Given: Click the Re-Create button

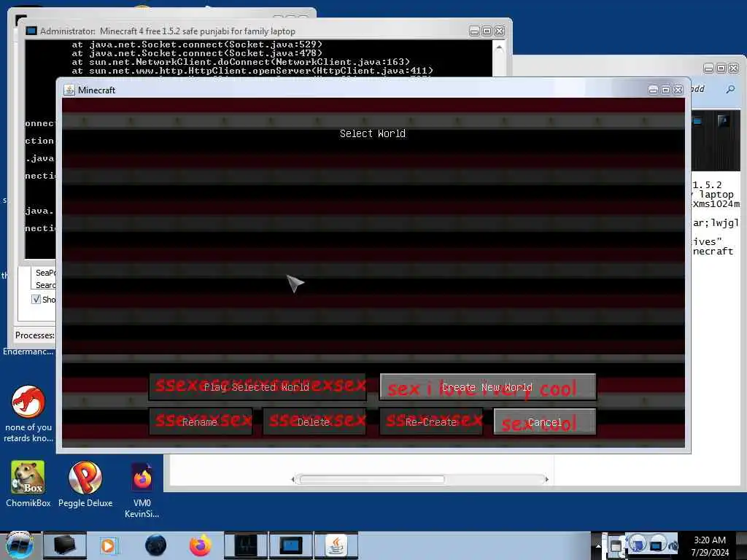Looking at the screenshot, I should 430,421.
